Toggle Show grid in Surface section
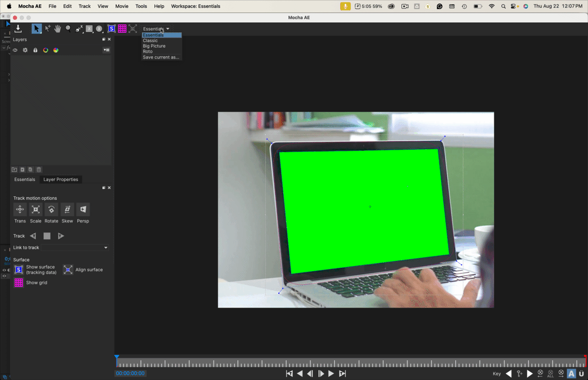The image size is (588, 380). coord(18,282)
